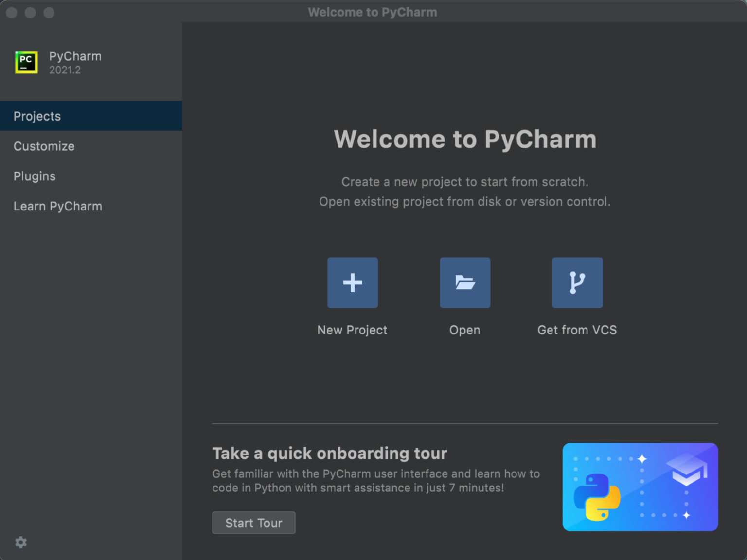Start the onboarding tour
The width and height of the screenshot is (747, 560).
(x=253, y=523)
